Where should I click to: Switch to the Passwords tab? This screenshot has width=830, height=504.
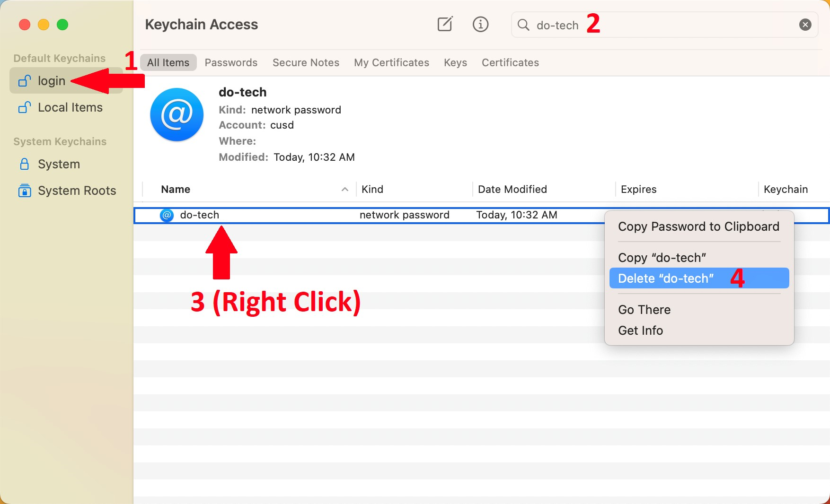231,62
